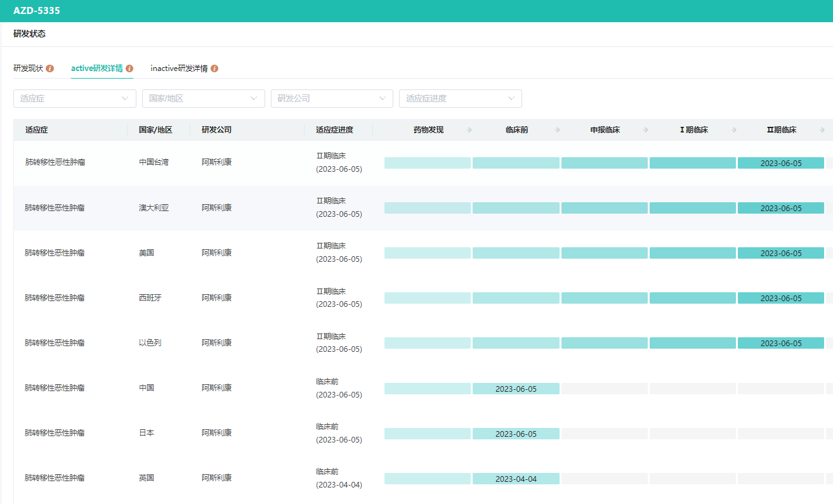
Task: Click 阿斯利康 in the 中国台湾 row
Action: [217, 162]
